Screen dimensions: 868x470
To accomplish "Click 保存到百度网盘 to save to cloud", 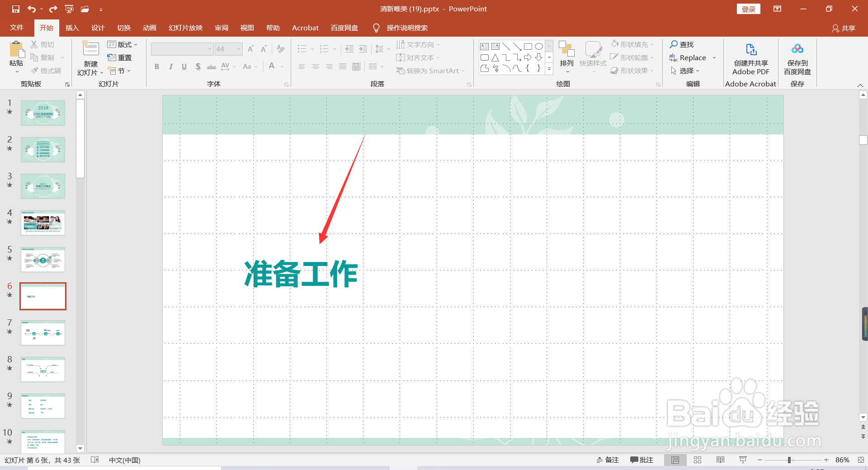I will tap(797, 59).
